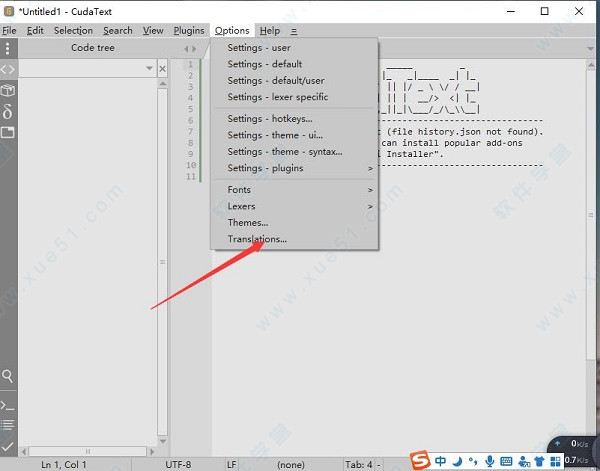The image size is (600, 471).
Task: Click code tree horizontal scrollbar right arrow
Action: point(152,451)
